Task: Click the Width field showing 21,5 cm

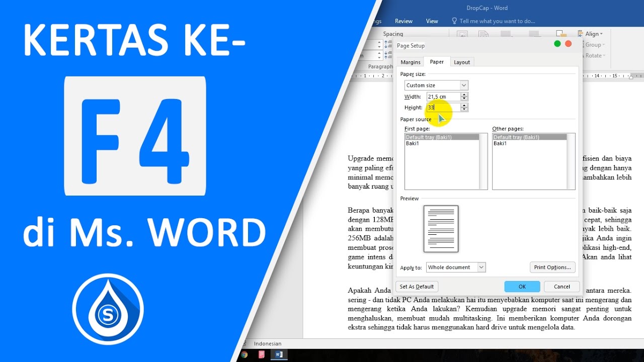Action: click(443, 97)
